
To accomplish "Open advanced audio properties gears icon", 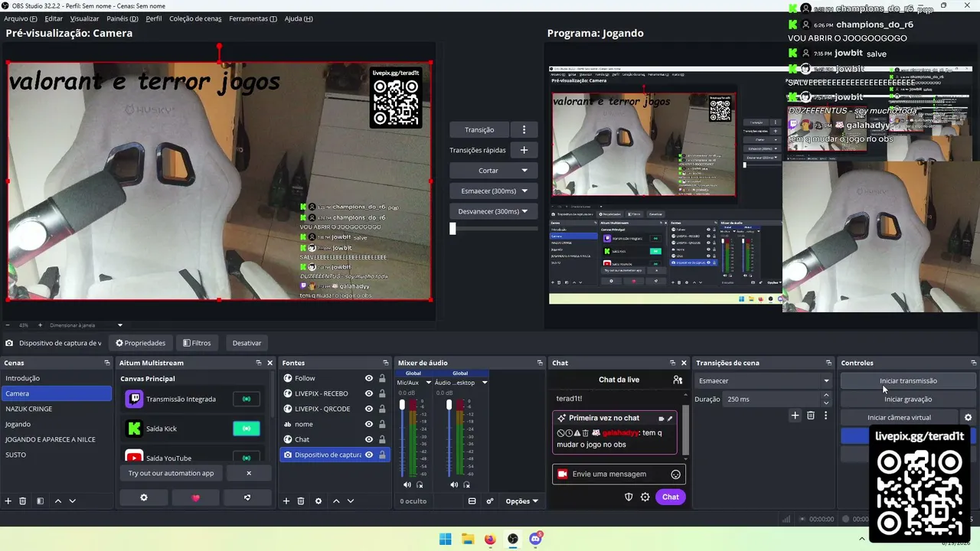I will [488, 501].
